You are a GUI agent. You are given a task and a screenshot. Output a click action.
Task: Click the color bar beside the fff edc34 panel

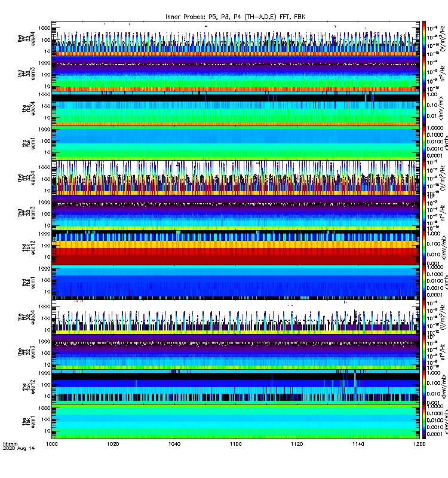pyautogui.click(x=424, y=317)
